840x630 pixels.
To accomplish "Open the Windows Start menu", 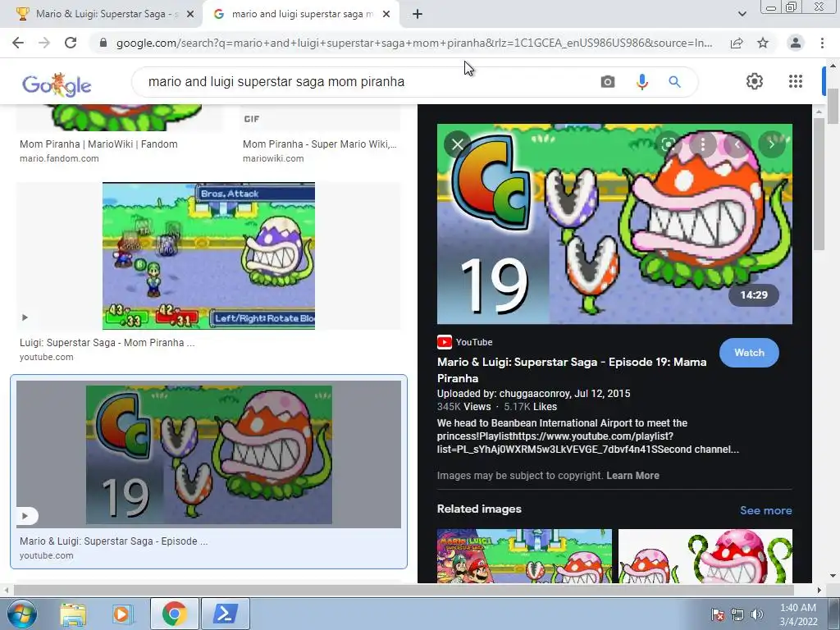I will [x=21, y=614].
